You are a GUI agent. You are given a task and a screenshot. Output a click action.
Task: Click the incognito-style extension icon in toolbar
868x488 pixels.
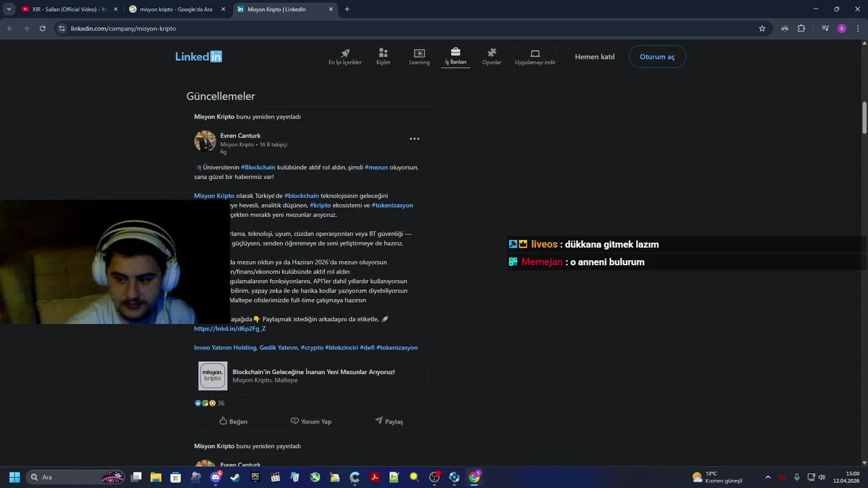coord(785,28)
